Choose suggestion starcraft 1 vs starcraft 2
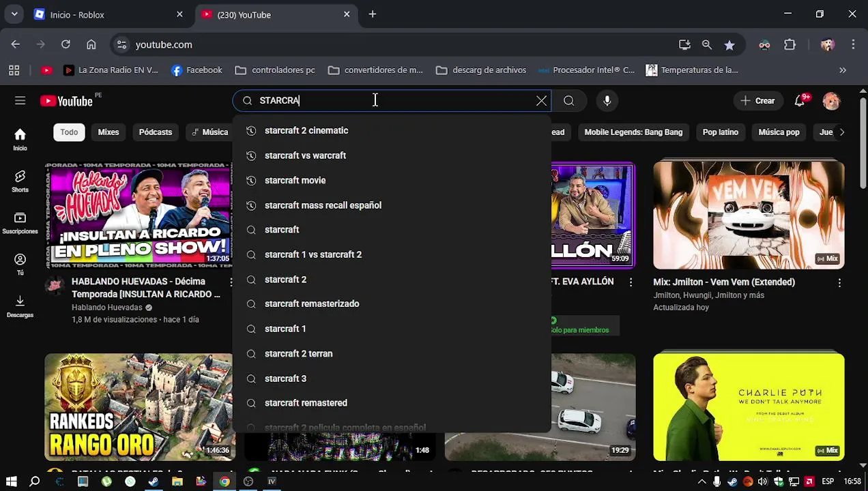868x491 pixels. pos(392,254)
